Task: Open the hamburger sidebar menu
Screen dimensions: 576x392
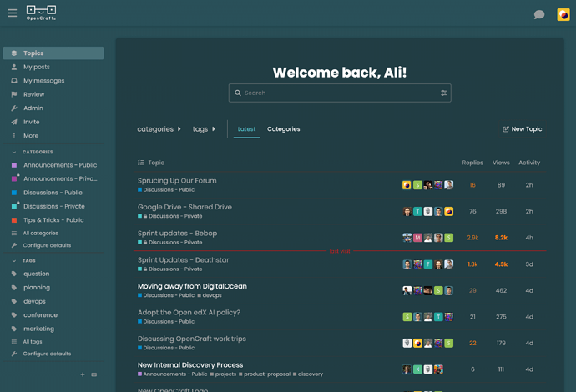Action: (x=13, y=13)
